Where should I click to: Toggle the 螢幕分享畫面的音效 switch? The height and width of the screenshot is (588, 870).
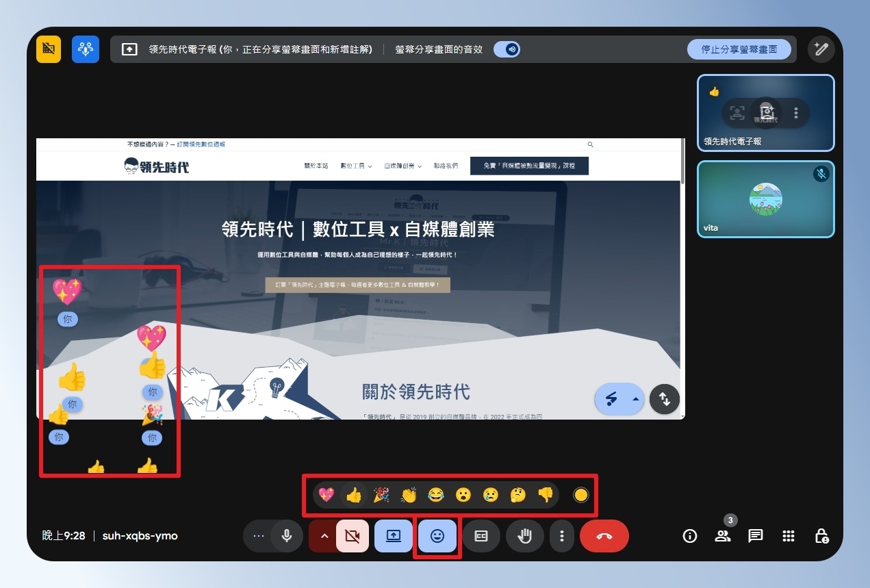[507, 49]
